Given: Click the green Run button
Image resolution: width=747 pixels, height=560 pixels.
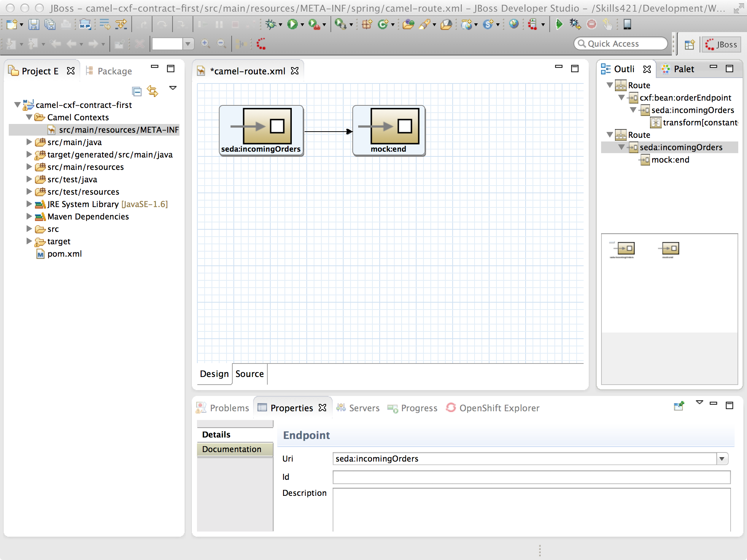Looking at the screenshot, I should coord(292,24).
